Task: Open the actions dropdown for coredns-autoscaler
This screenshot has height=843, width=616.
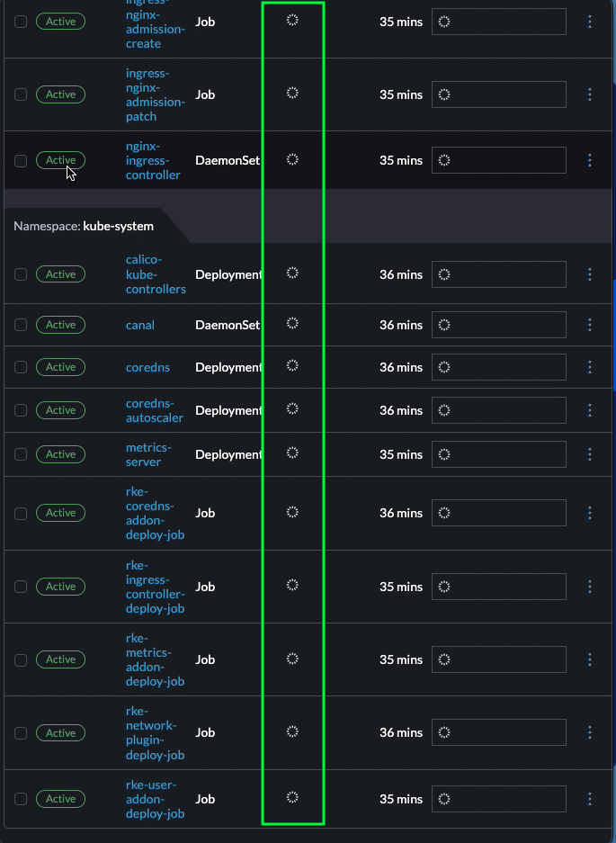Action: coord(589,410)
